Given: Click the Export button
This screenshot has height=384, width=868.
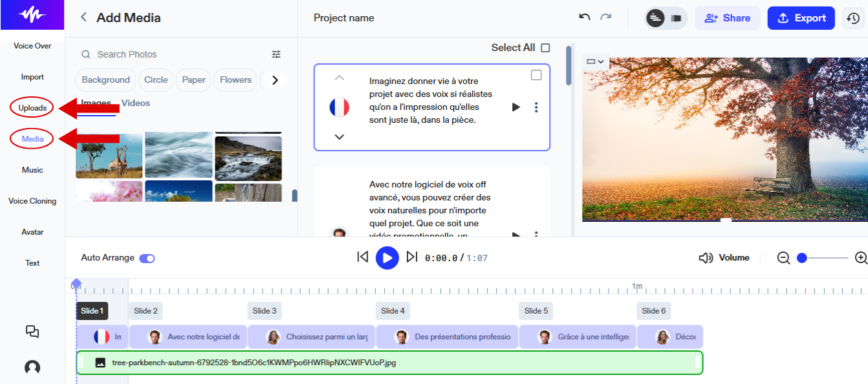Looking at the screenshot, I should (x=801, y=17).
